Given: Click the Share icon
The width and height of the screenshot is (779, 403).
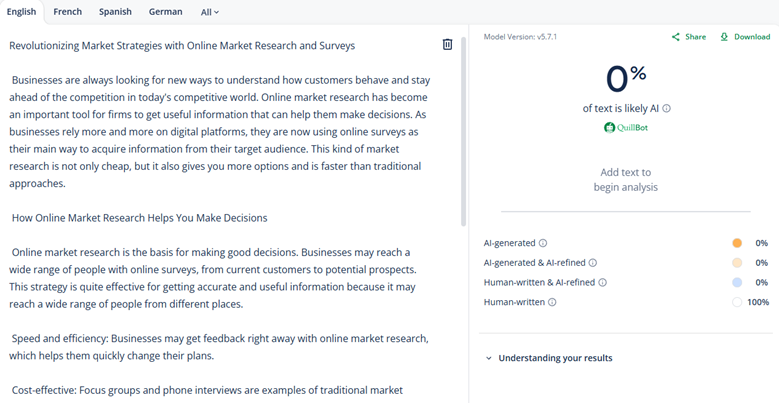Looking at the screenshot, I should [x=676, y=37].
